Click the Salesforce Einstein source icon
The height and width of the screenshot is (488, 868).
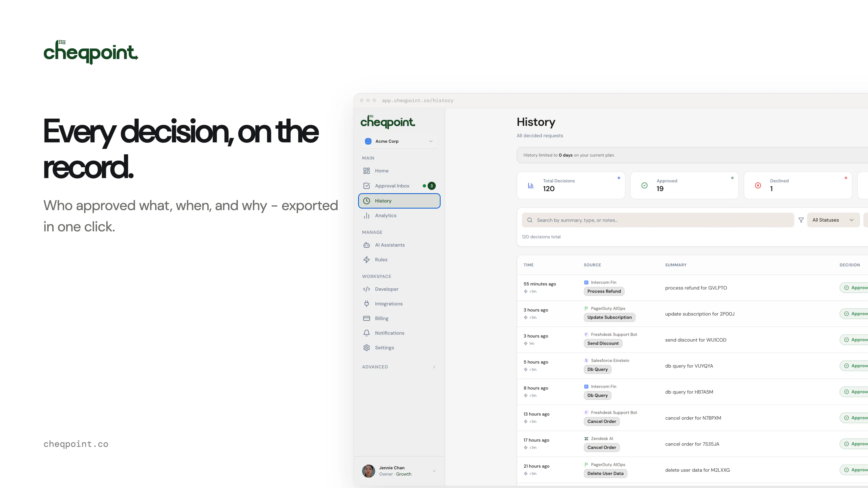click(586, 360)
